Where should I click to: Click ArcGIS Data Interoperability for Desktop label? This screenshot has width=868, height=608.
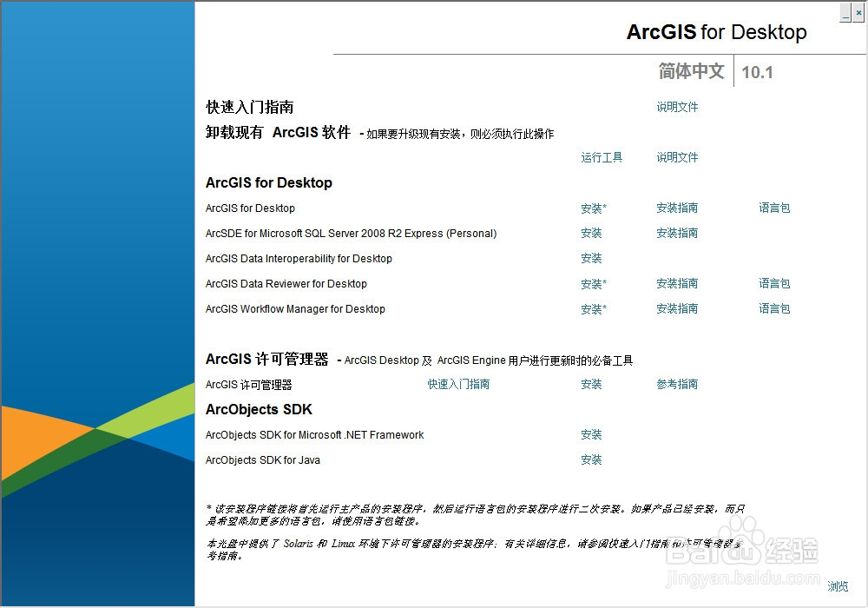click(x=299, y=259)
